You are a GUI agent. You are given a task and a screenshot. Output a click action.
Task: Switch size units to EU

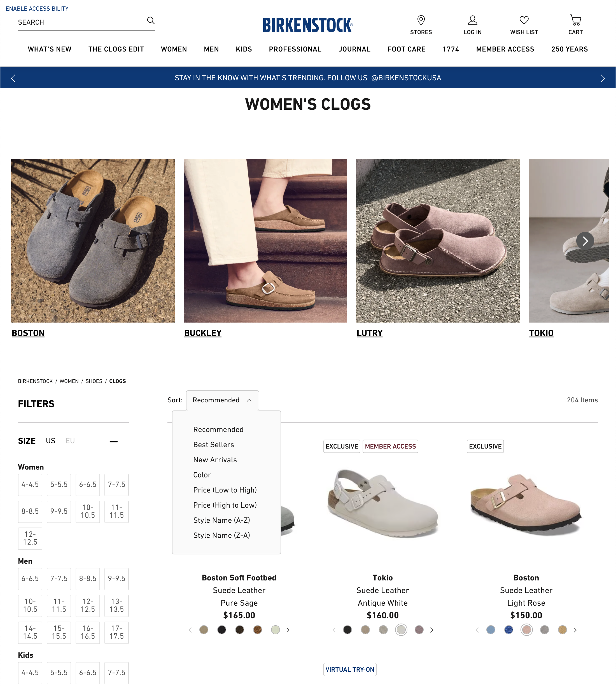pos(70,441)
